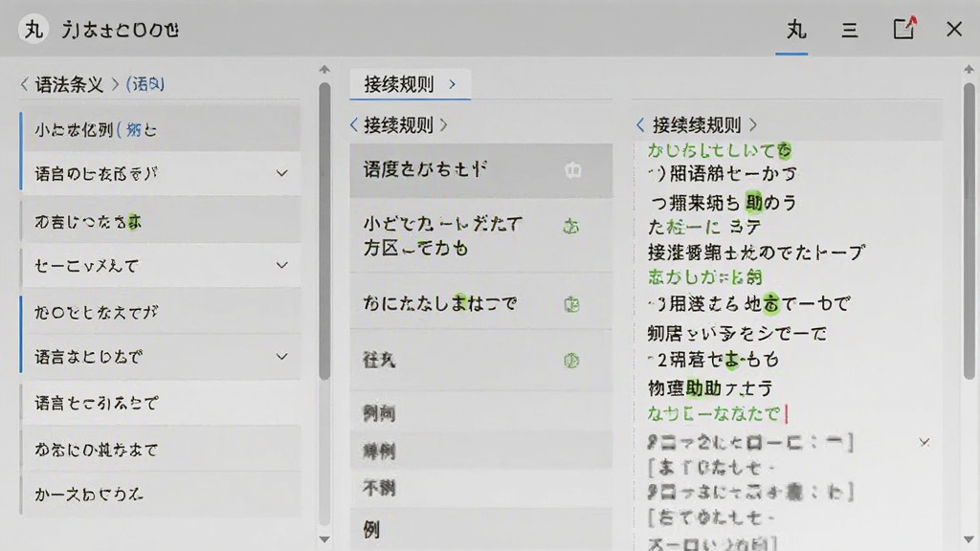Click the green circle icon on 往丸 row
Viewport: 980px width, 551px height.
click(x=571, y=361)
